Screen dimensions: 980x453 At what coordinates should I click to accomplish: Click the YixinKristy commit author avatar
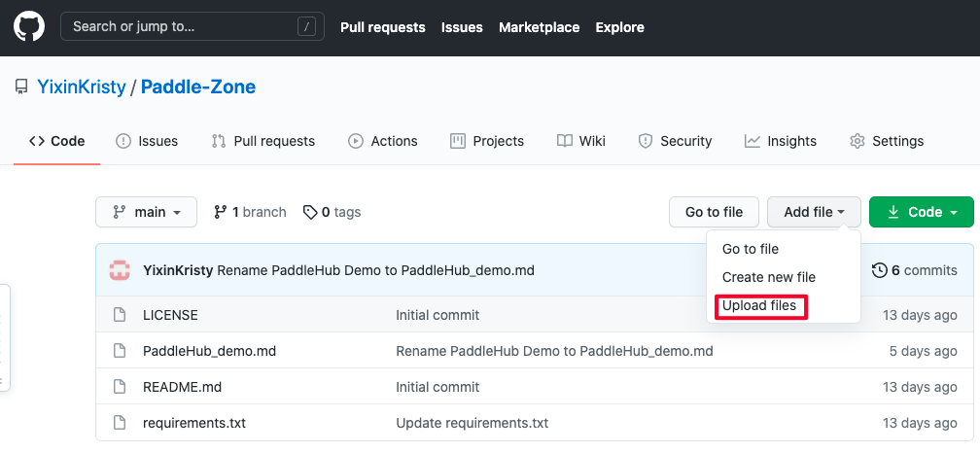point(120,270)
